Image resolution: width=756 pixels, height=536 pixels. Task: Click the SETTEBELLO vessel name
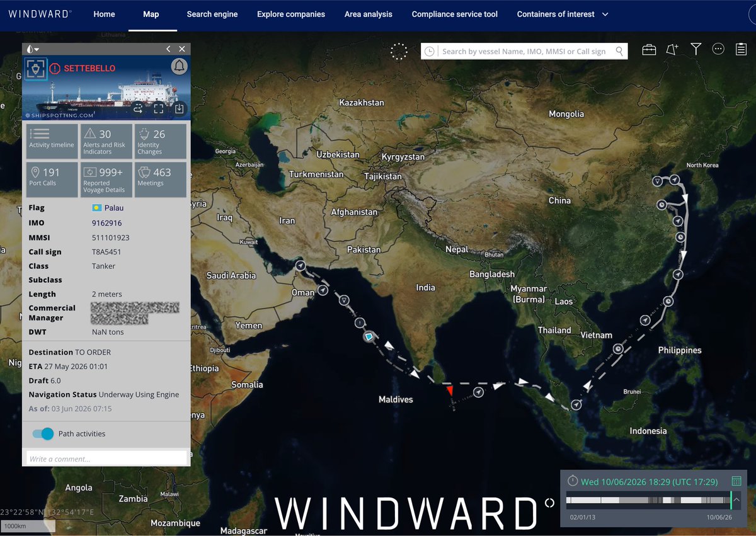point(89,68)
